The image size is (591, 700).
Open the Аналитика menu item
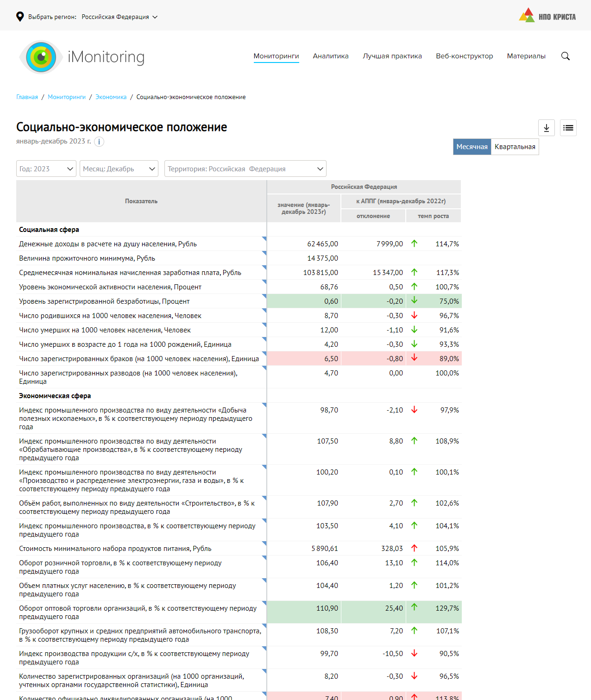[330, 56]
